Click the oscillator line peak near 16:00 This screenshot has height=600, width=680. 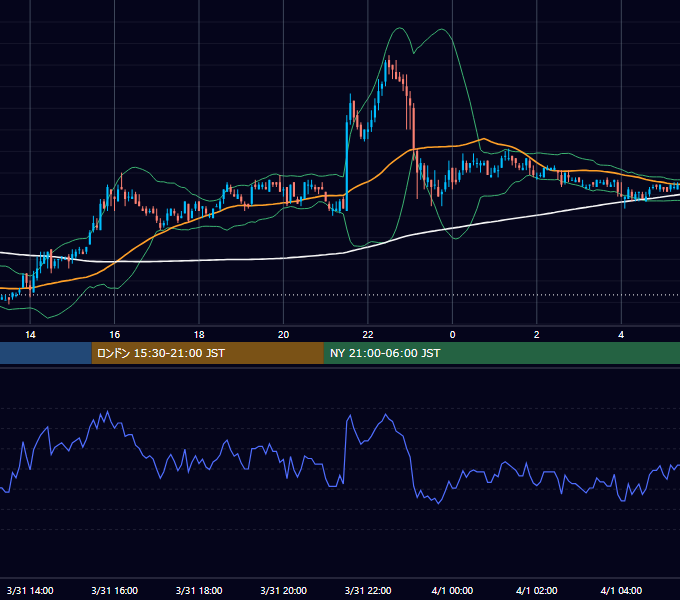click(107, 411)
